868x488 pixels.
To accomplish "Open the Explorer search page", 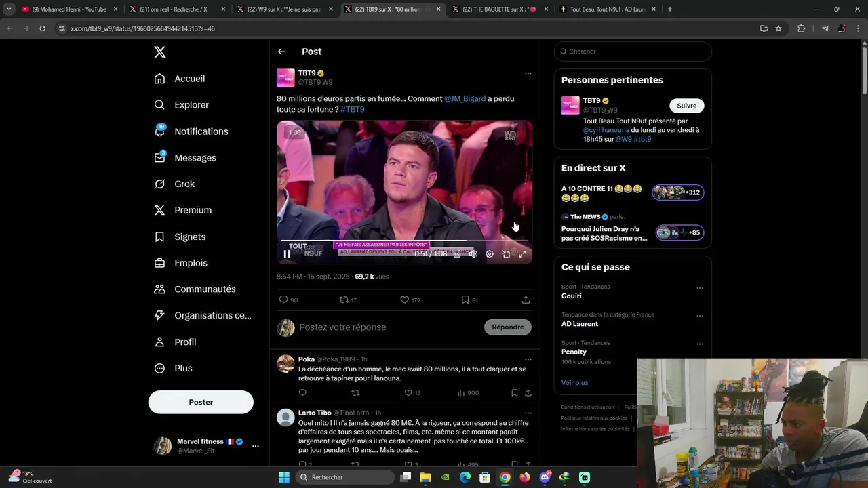I will 182,105.
